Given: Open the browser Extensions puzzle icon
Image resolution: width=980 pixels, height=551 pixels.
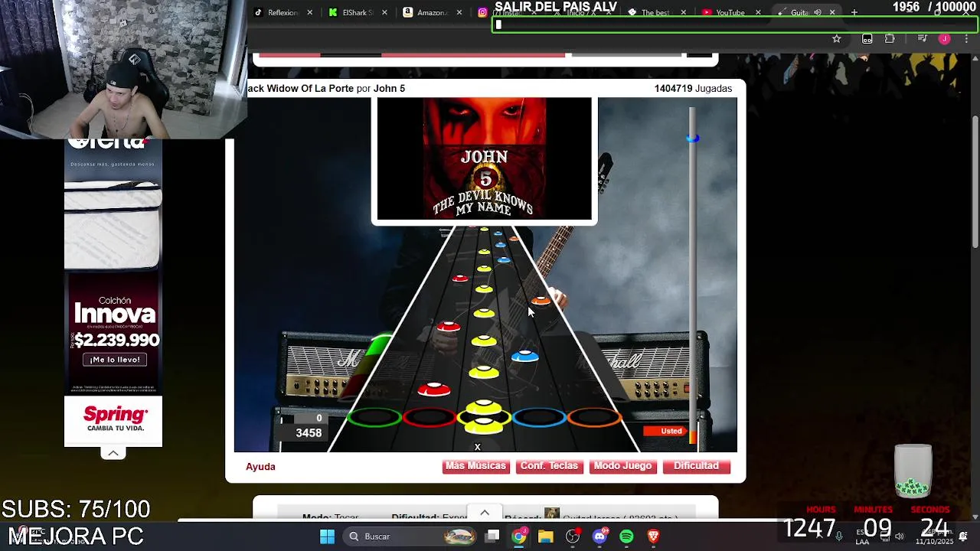Looking at the screenshot, I should (x=890, y=39).
